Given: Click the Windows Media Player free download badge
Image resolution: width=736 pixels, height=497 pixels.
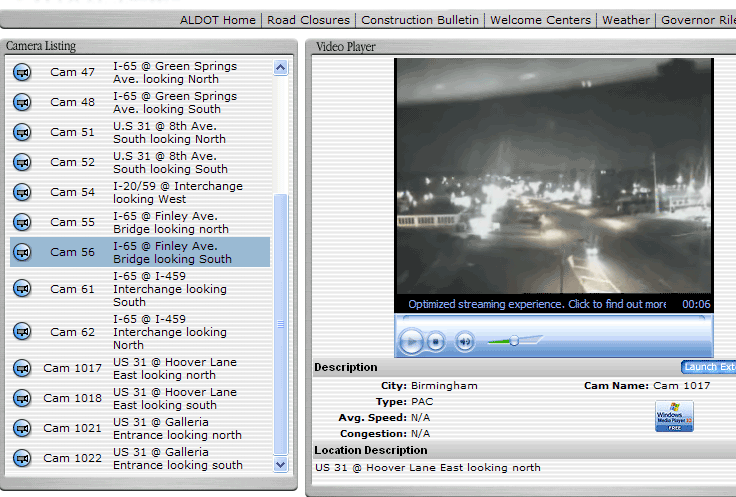Looking at the screenshot, I should click(x=675, y=416).
